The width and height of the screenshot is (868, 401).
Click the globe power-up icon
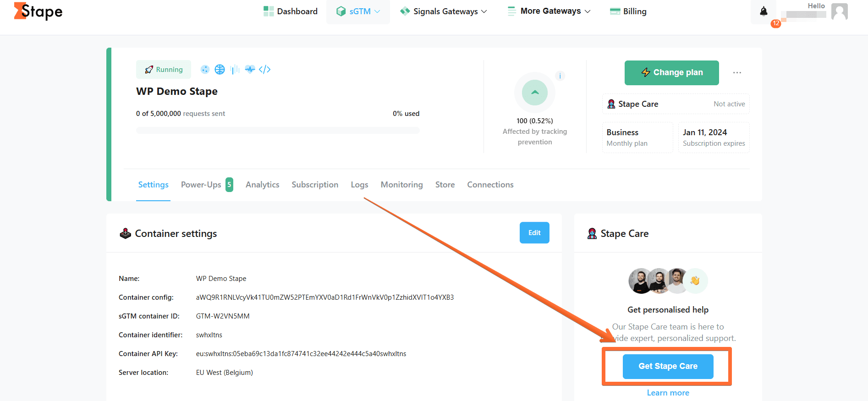(x=220, y=69)
